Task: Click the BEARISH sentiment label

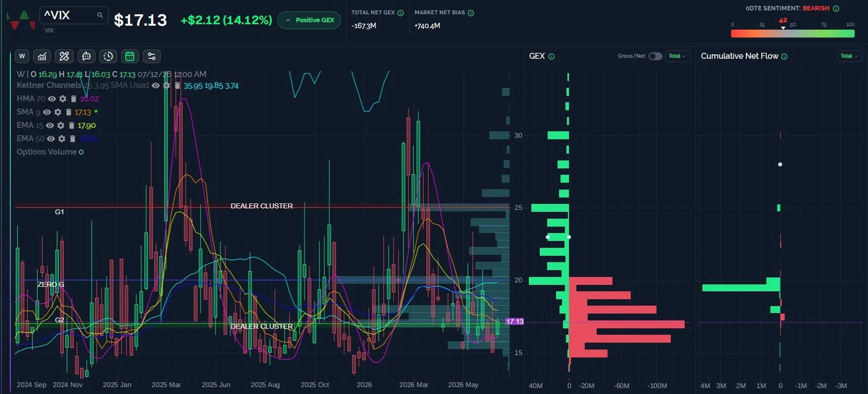Action: pos(816,8)
